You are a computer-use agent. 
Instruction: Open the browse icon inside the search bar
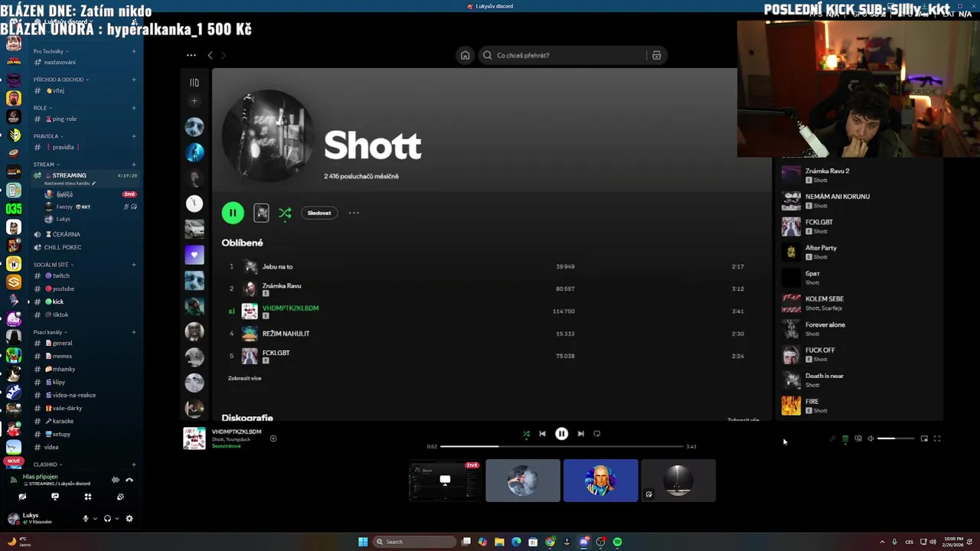tap(656, 55)
